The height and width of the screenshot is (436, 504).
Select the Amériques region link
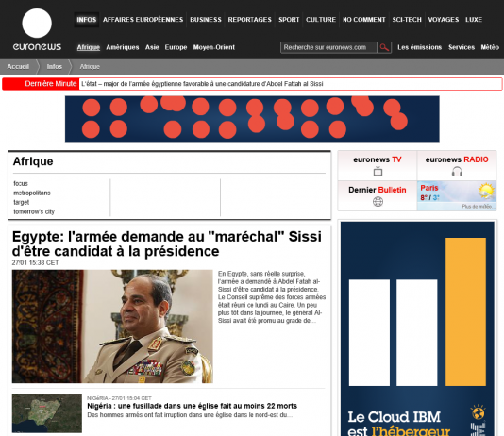(123, 47)
